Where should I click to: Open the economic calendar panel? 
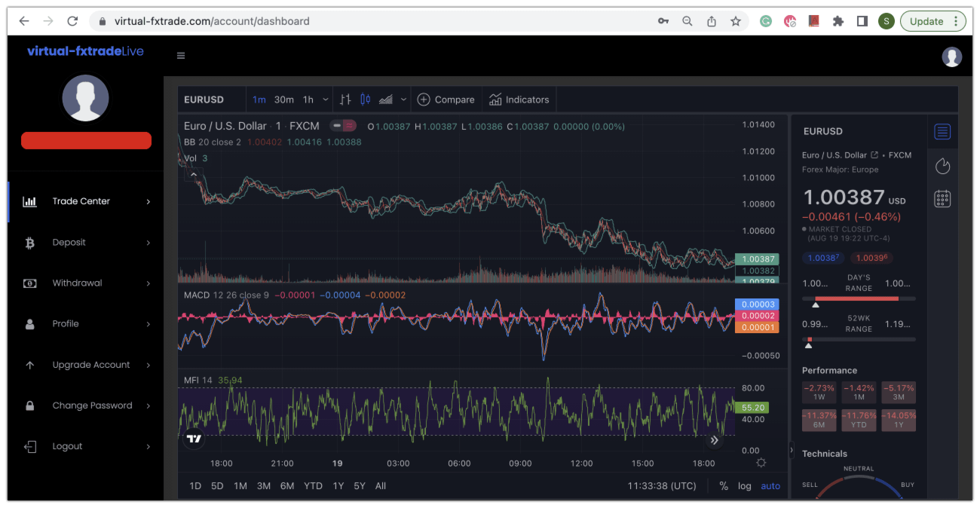click(942, 198)
